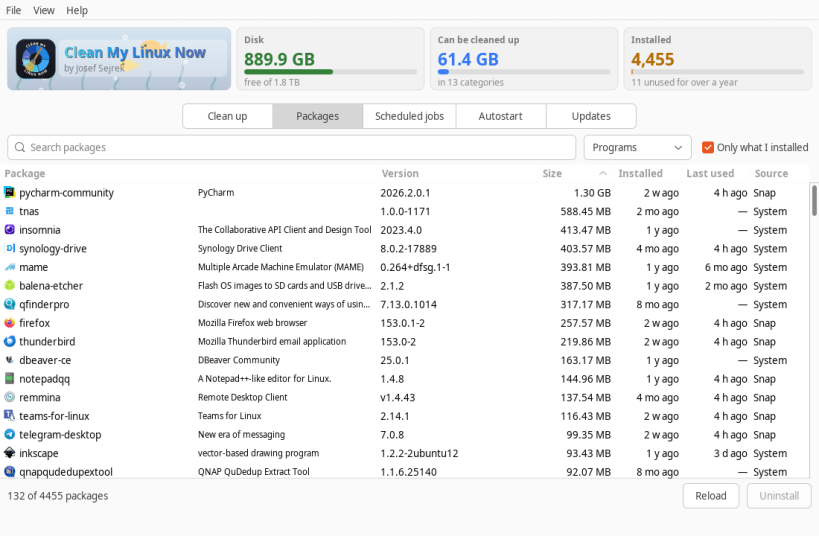
Task: Click the tnas package icon
Action: pos(9,211)
